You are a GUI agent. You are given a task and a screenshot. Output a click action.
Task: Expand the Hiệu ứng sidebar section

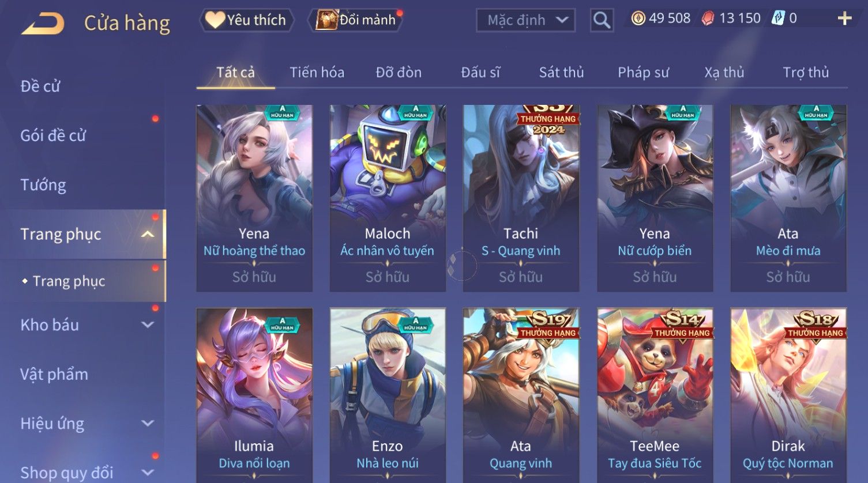pyautogui.click(x=148, y=424)
